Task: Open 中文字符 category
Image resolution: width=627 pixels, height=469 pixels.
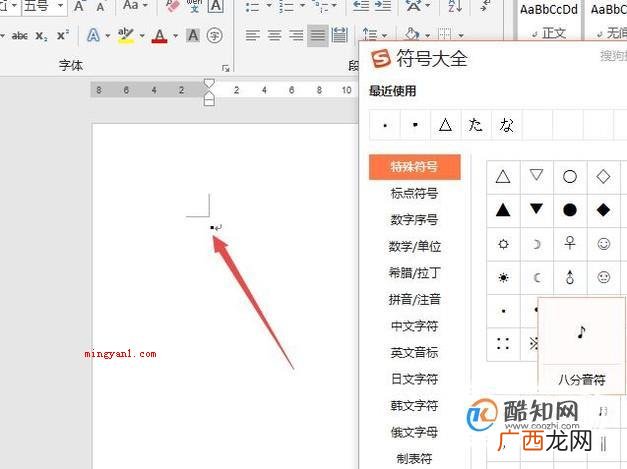Action: pos(414,326)
